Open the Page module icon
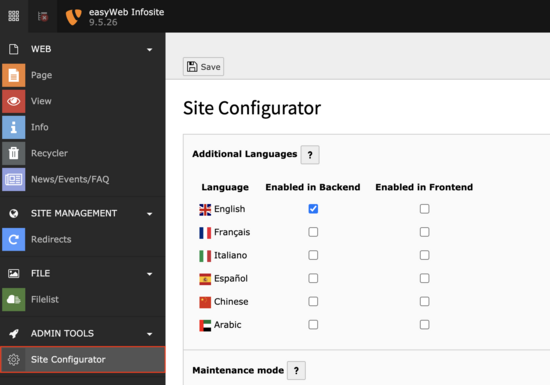This screenshot has width=550, height=385. coord(14,75)
